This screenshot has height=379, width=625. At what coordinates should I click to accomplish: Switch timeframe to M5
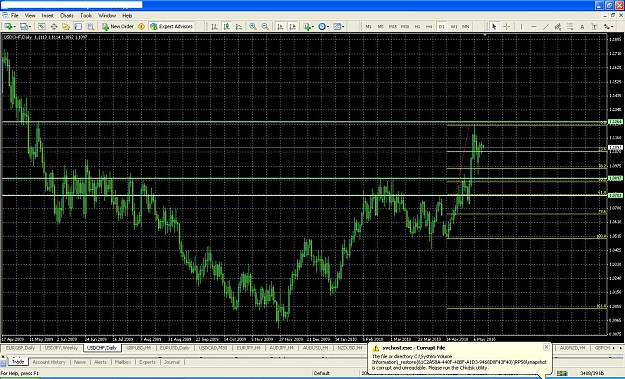[x=380, y=26]
